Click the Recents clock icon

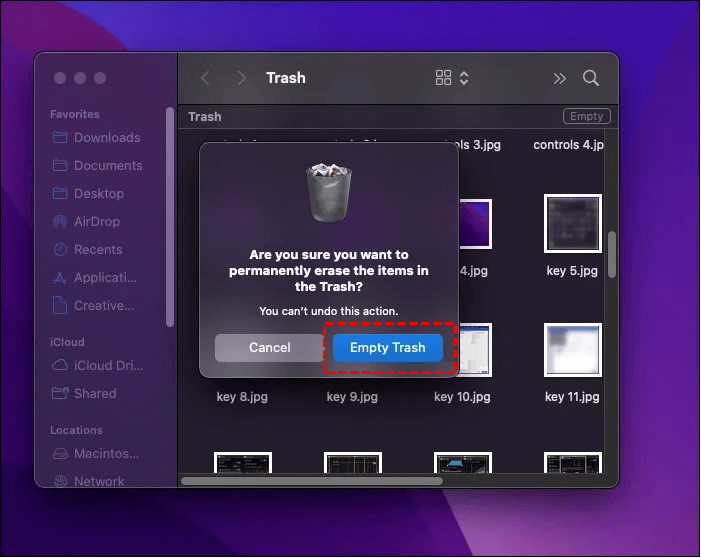[59, 250]
